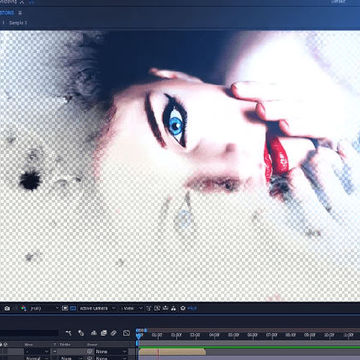This screenshot has width=360, height=360.
Task: Open the Active Camera view dropdown
Action: tap(97, 308)
